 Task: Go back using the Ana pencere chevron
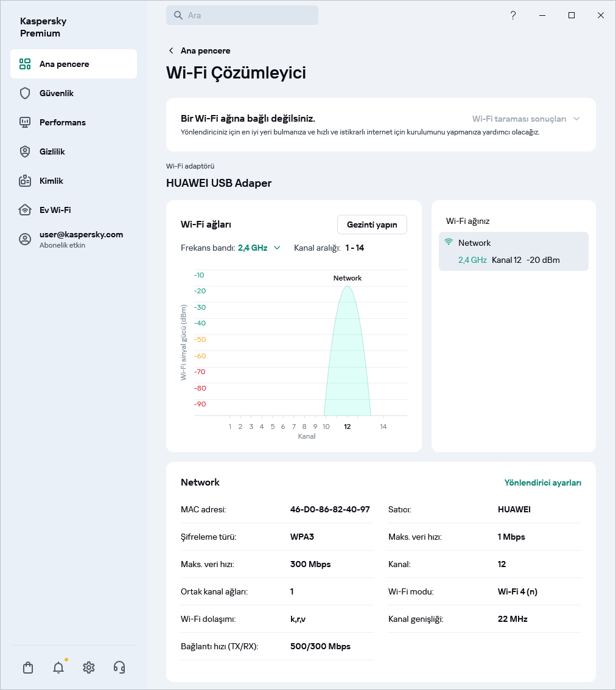tap(172, 51)
